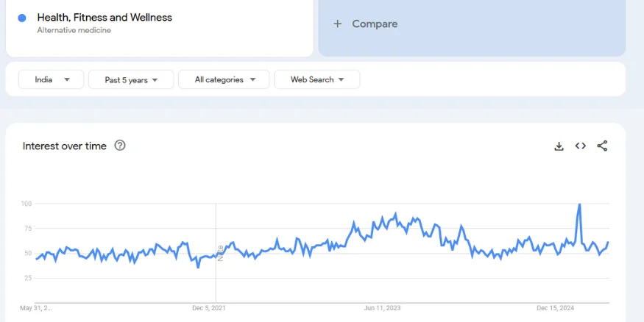
Task: Expand the Web Search type dropdown
Action: [x=316, y=79]
